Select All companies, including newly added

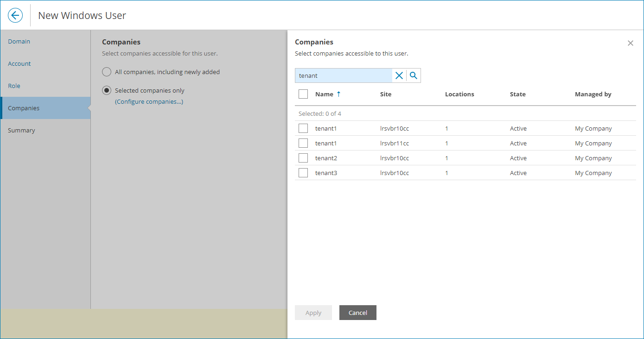point(107,72)
